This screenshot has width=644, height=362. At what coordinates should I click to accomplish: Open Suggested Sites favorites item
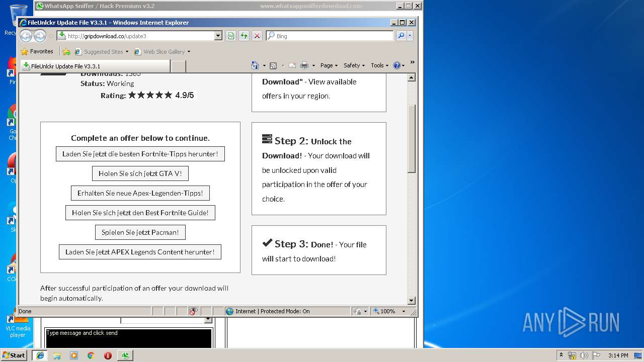[x=101, y=51]
